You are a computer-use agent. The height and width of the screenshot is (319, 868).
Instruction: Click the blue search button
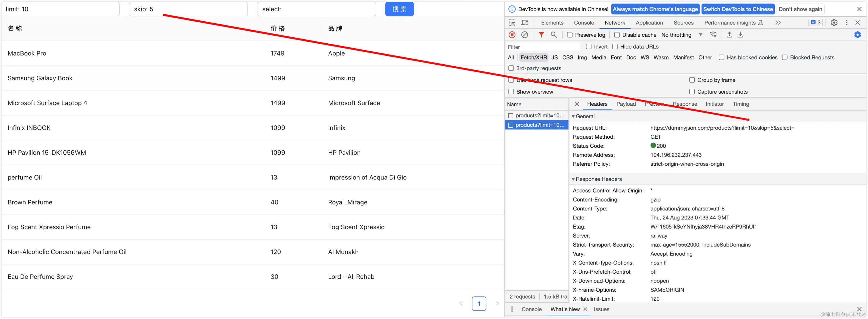tap(399, 9)
